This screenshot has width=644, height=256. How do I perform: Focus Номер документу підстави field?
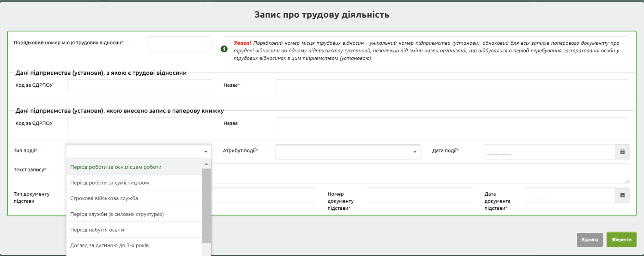click(419, 195)
